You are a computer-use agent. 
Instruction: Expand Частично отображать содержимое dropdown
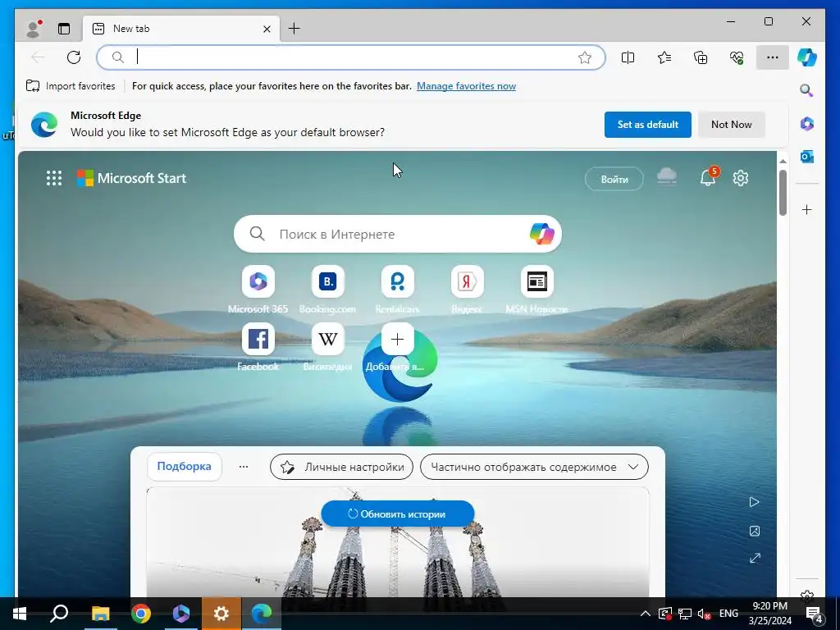coord(534,467)
